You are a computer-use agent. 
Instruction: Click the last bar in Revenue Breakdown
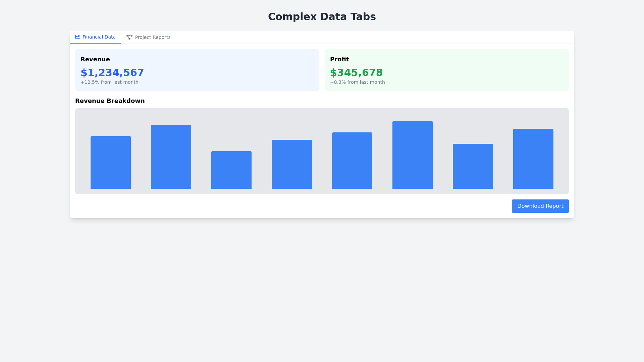tap(533, 159)
